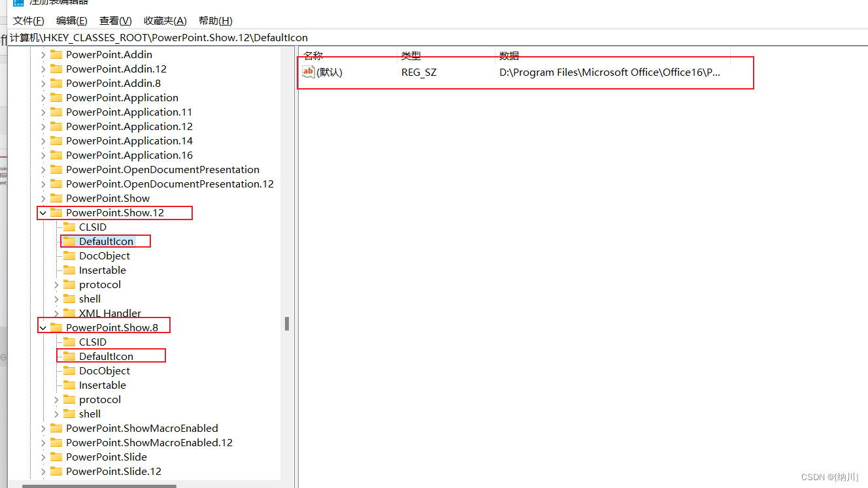Open the 查看(V) menu
Image resolution: width=868 pixels, height=488 pixels.
click(115, 21)
